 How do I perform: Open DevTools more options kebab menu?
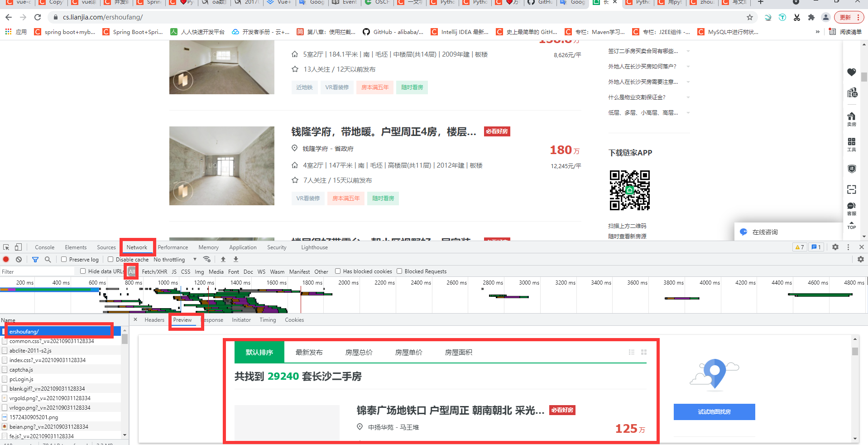pos(848,247)
